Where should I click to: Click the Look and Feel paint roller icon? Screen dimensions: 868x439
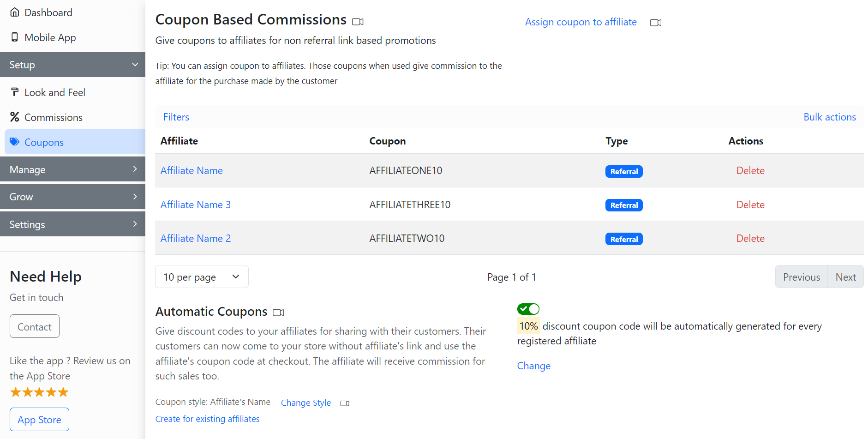(x=15, y=92)
